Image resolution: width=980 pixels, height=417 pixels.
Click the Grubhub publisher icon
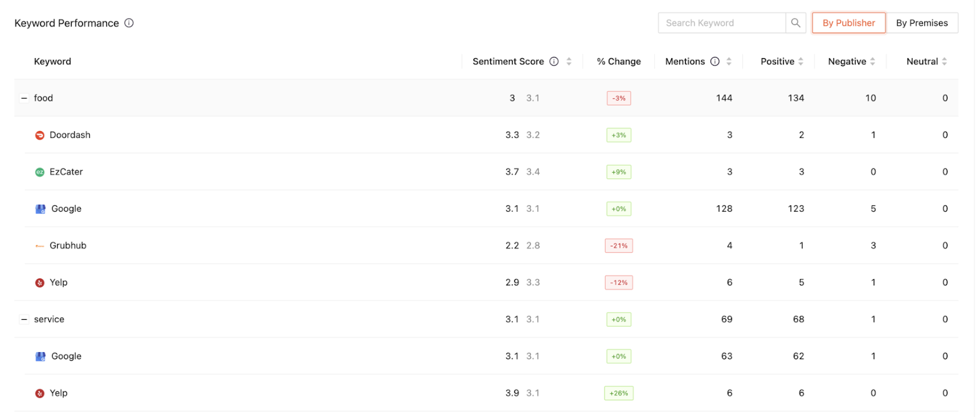click(x=40, y=246)
